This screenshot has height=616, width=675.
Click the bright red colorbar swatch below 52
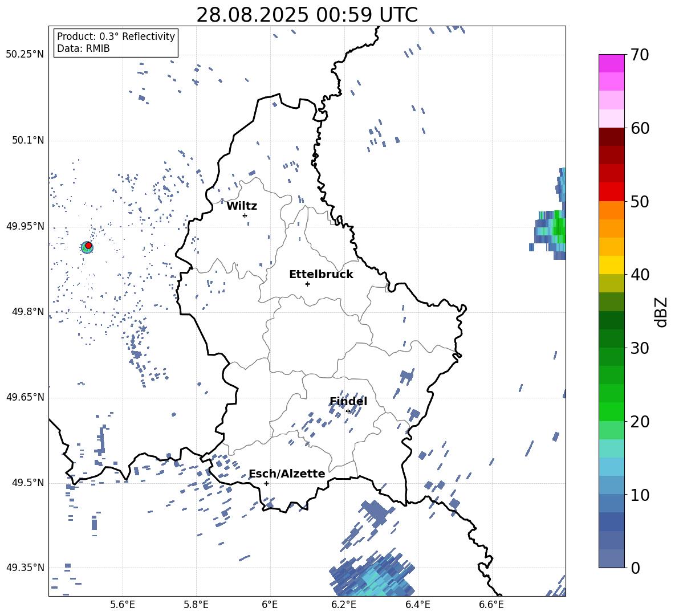coord(611,192)
